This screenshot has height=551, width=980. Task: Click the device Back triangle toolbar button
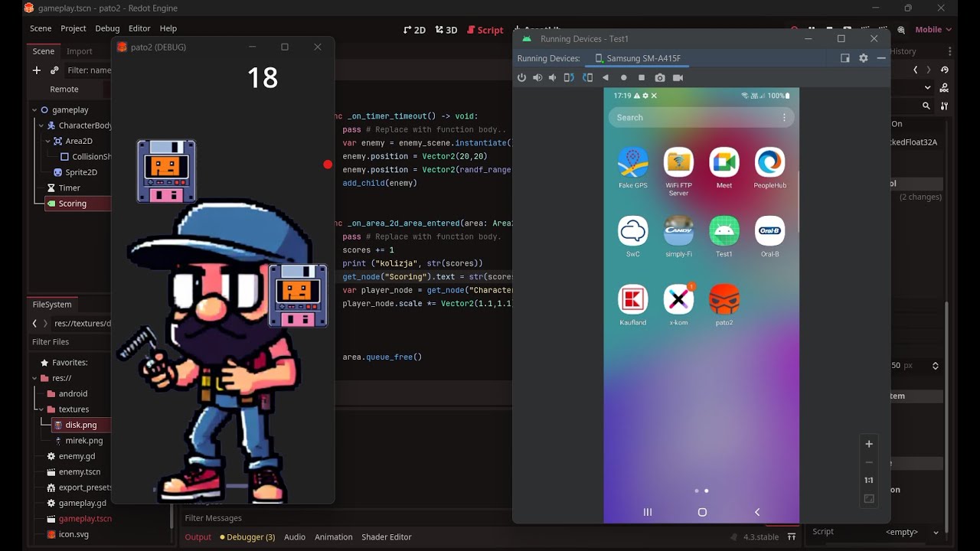point(606,77)
